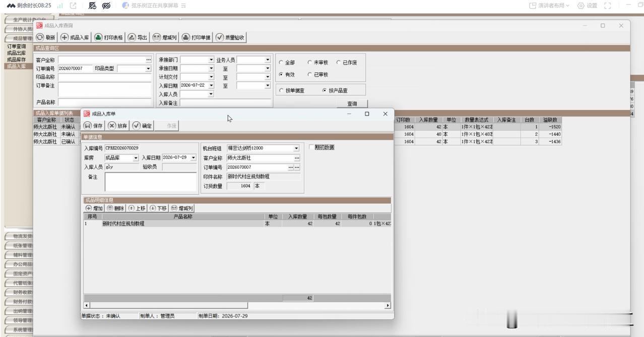This screenshot has width=644, height=337.
Task: Click the 保存 save icon in 成品入库单
Action: tap(88, 126)
